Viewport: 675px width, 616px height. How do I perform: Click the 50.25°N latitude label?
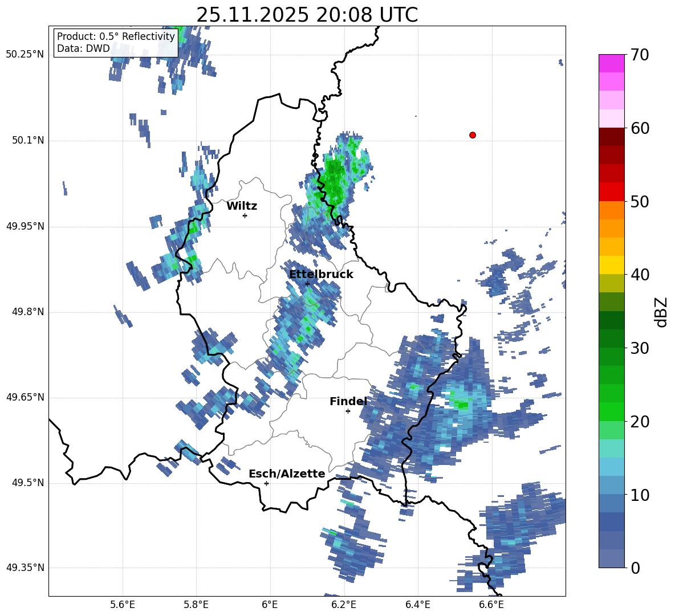tap(25, 55)
